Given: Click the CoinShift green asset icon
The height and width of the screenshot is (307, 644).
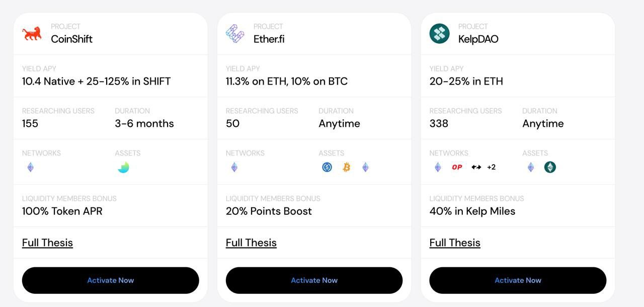Looking at the screenshot, I should (123, 167).
